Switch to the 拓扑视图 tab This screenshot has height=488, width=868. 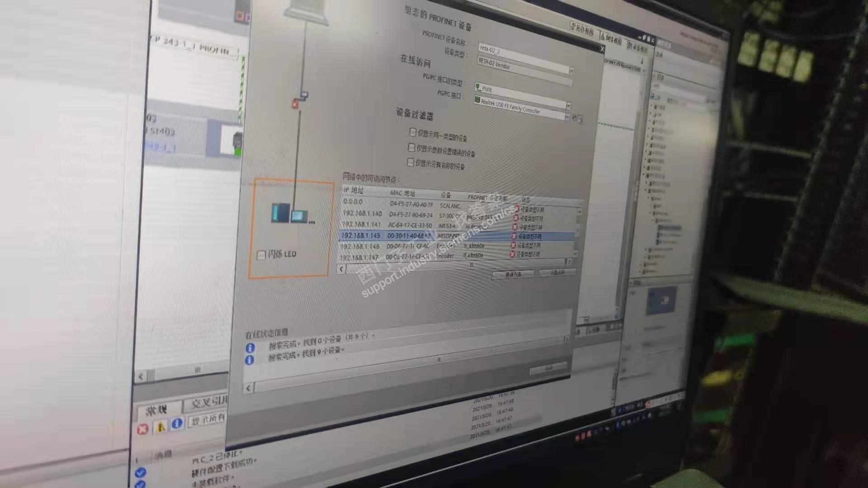582,30
